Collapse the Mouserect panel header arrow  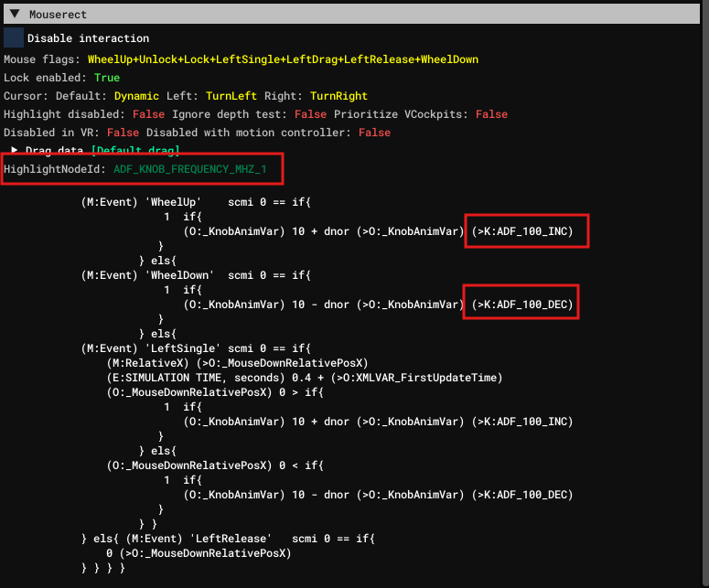pos(14,15)
